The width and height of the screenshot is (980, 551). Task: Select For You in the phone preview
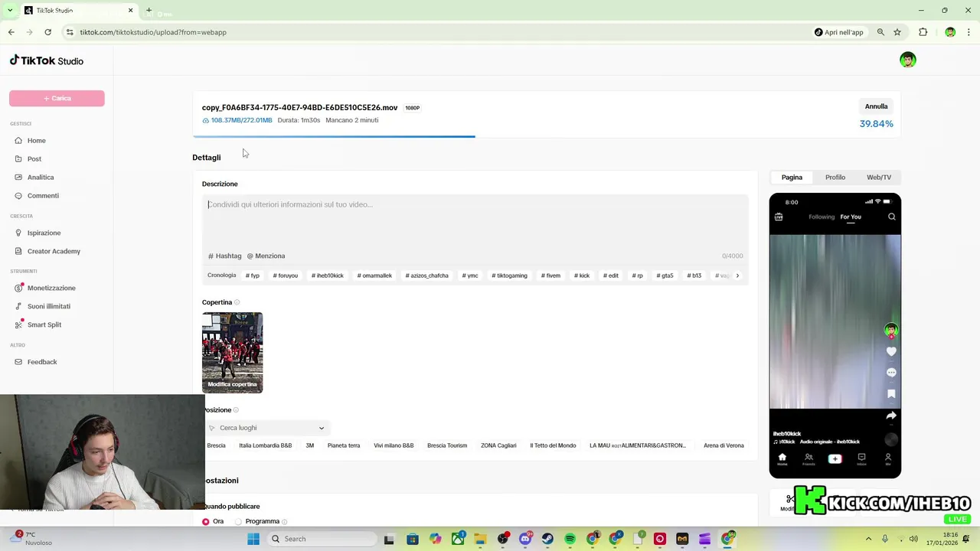tap(851, 217)
